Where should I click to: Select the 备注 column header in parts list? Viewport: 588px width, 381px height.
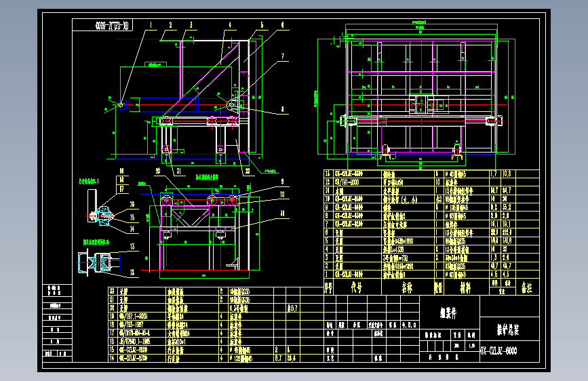tap(526, 287)
